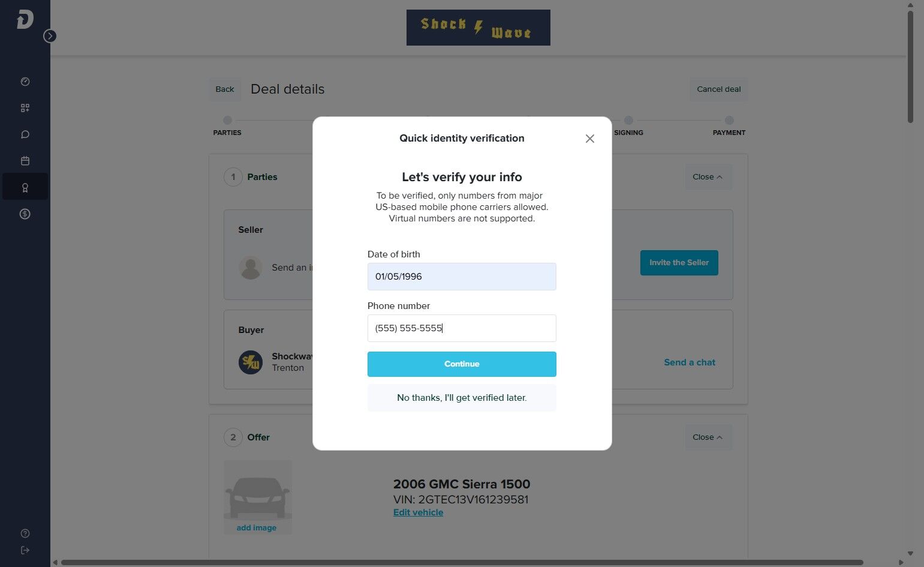Click the Cancel deal button

[718, 89]
